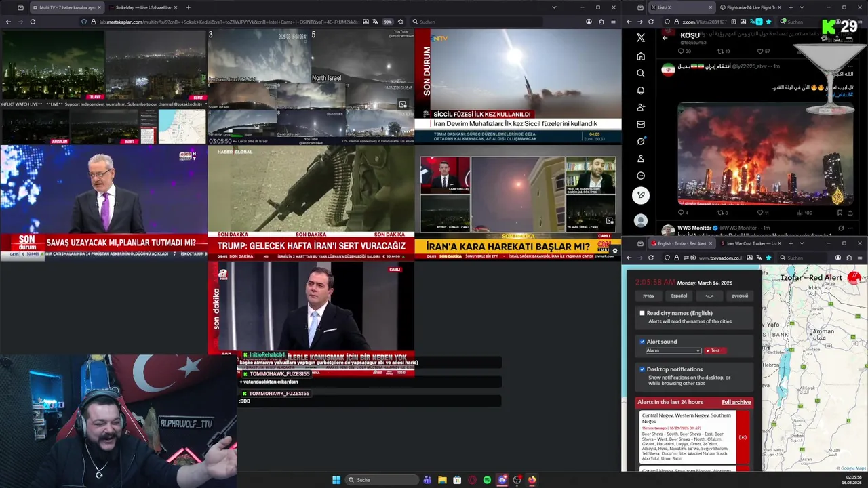Open X messages envelope icon
Viewport: 868px width, 488px height.
point(641,124)
